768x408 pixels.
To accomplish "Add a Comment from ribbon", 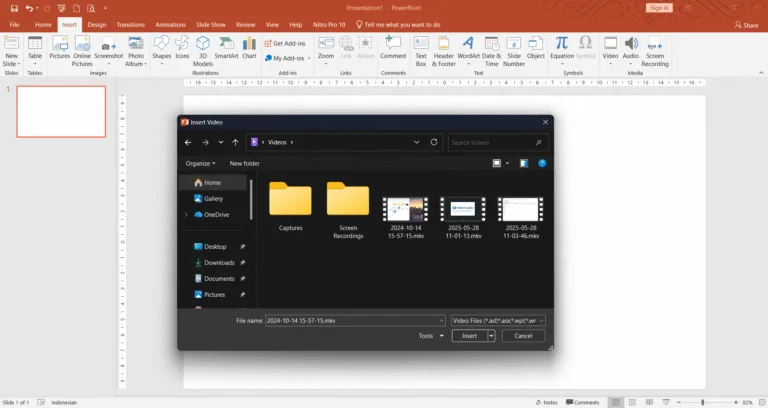I will click(393, 48).
